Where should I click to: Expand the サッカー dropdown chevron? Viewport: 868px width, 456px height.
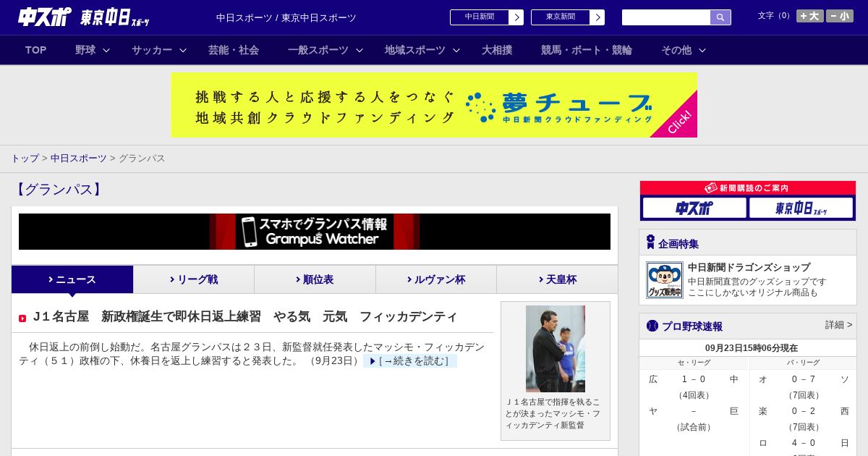(x=183, y=50)
